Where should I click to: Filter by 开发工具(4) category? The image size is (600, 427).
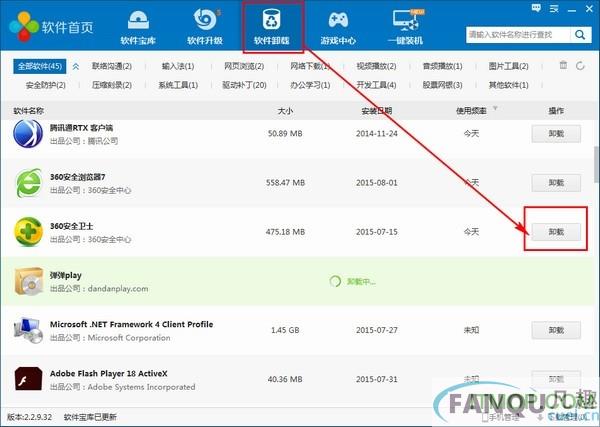(376, 85)
